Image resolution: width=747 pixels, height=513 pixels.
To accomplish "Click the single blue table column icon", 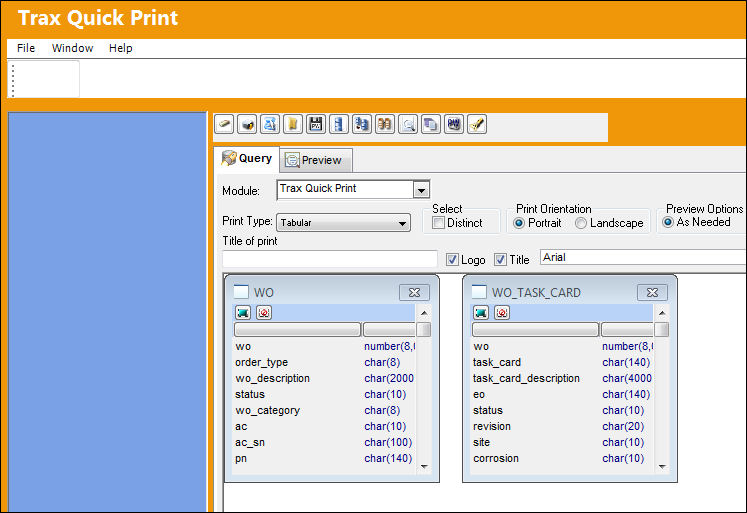I will pyautogui.click(x=339, y=124).
